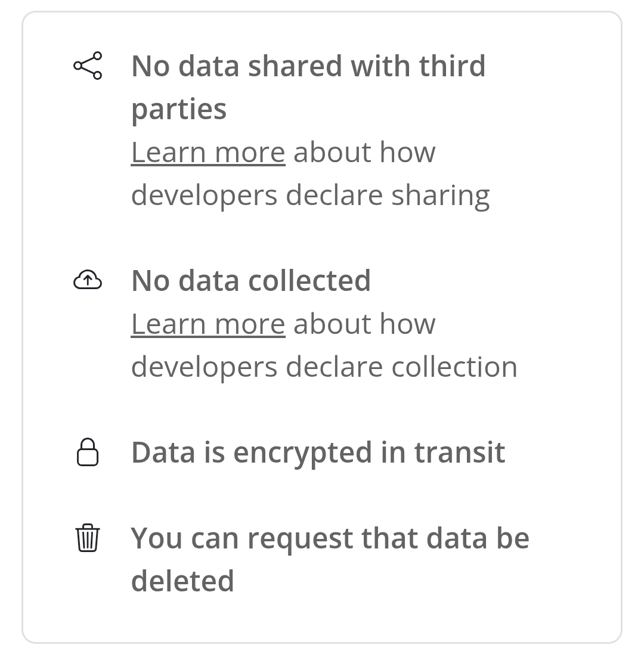Click the word "deleted" in last heading
Screen dimensions: 644x654
(x=182, y=581)
